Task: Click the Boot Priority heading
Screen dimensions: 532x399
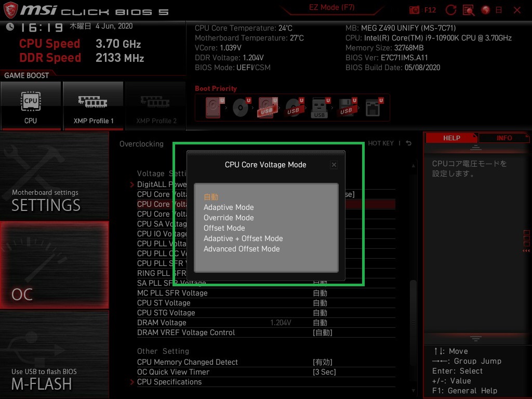Action: click(216, 88)
